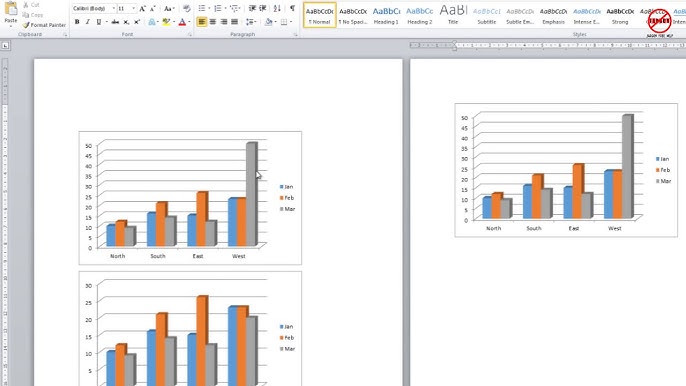Open the font size dropdown

133,8
